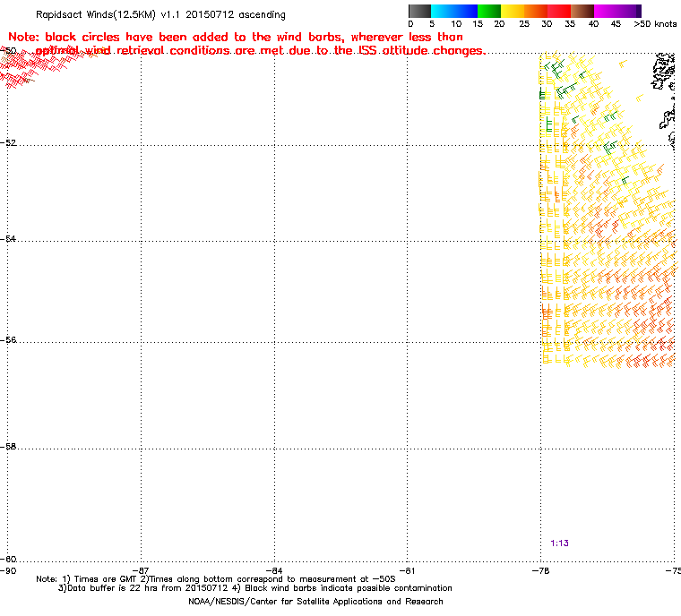Screen dimensions: 681x616
Task: Click the orange 25-30 knots color segment
Action: [x=536, y=11]
